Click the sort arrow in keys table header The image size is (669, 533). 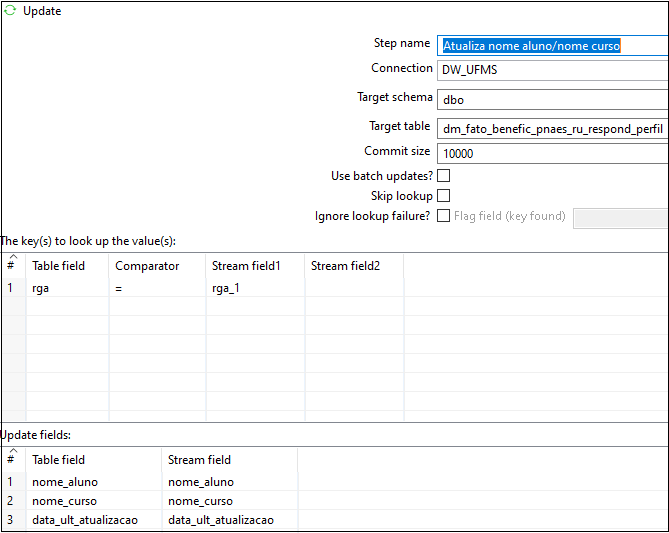click(13, 256)
